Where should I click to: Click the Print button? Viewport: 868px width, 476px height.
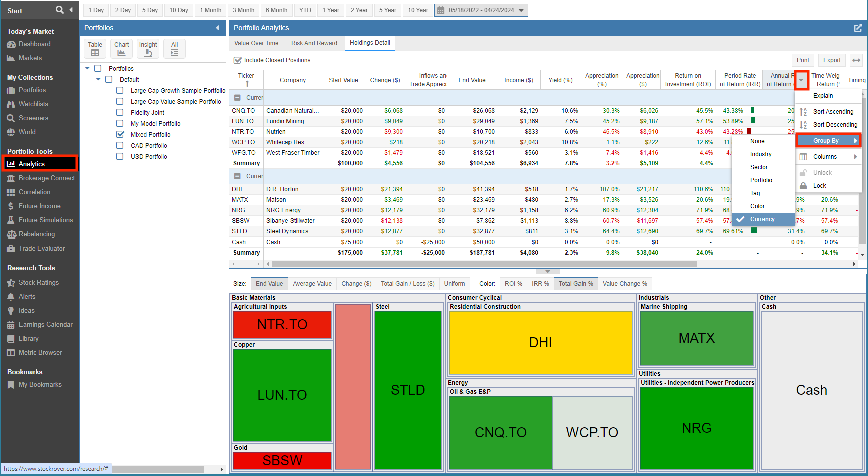tap(803, 60)
